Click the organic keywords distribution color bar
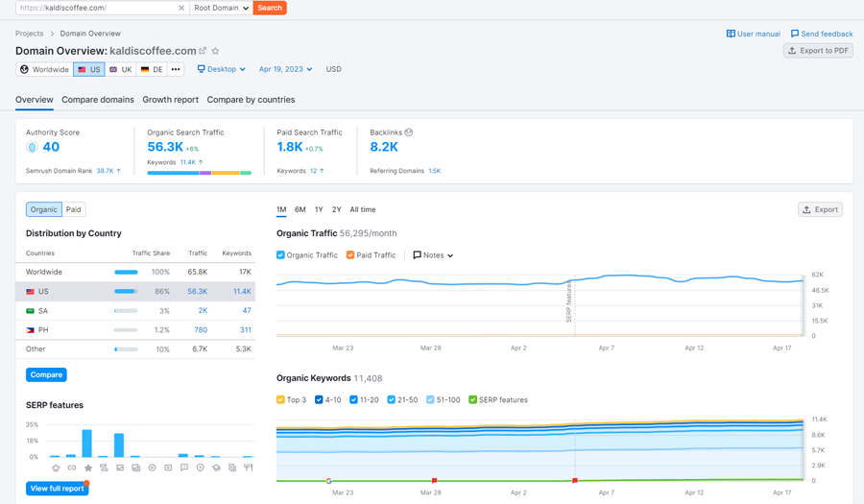This screenshot has height=504, width=864. pyautogui.click(x=200, y=173)
